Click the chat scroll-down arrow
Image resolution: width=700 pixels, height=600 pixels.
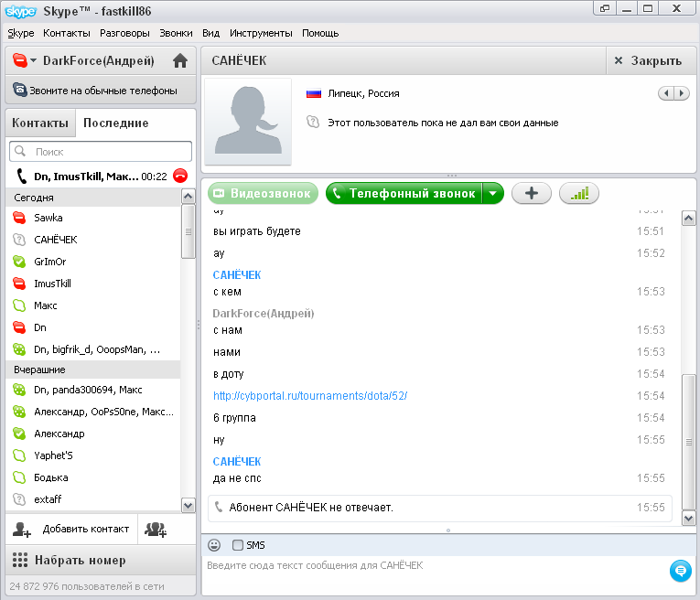click(688, 518)
